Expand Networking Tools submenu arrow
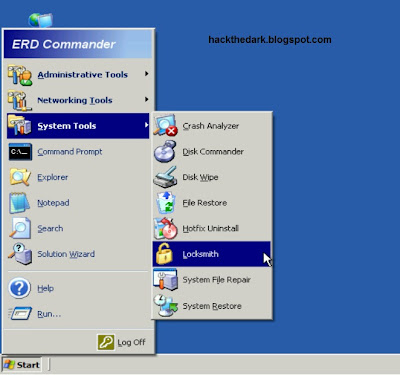The width and height of the screenshot is (400, 375). pyautogui.click(x=146, y=99)
